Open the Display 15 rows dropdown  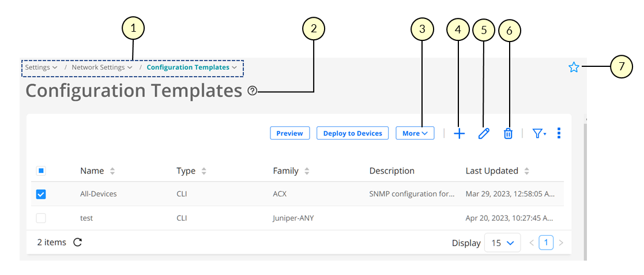(x=503, y=243)
